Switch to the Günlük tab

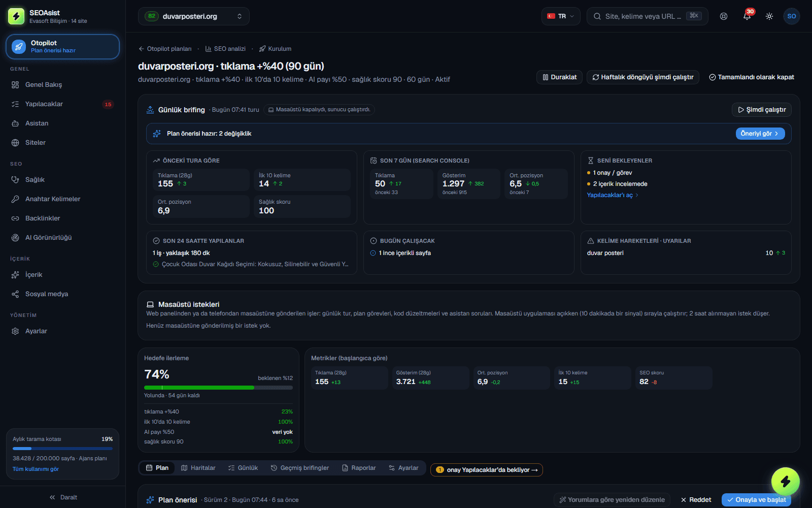(x=243, y=468)
